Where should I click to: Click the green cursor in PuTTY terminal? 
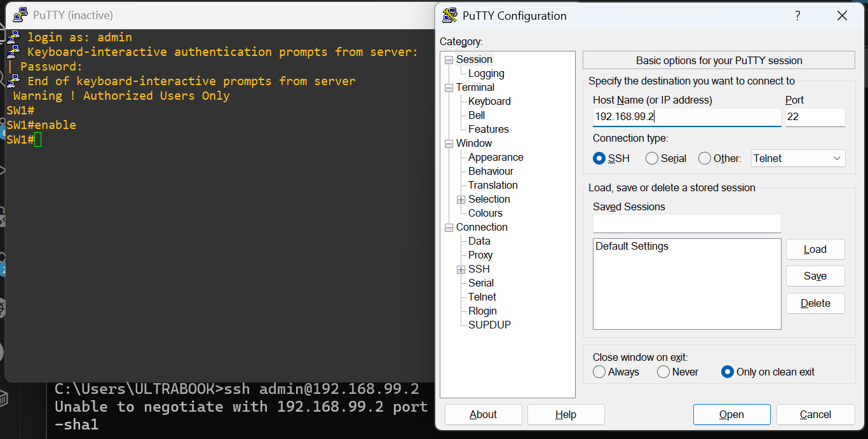pos(38,140)
